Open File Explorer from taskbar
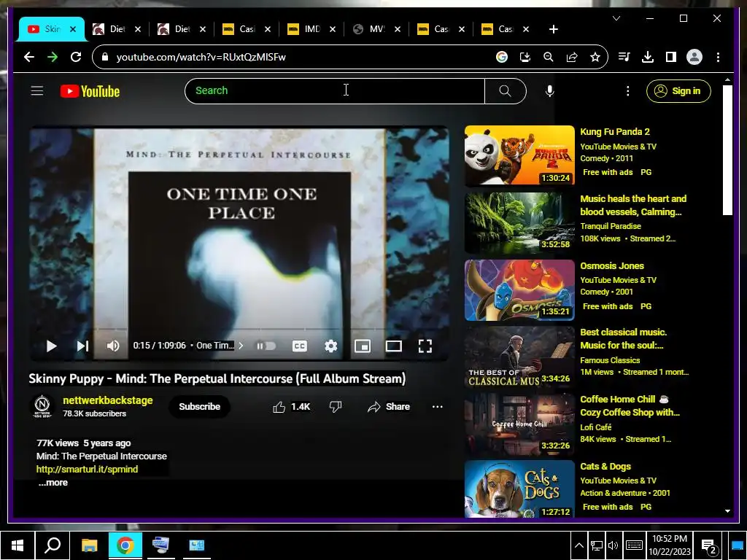This screenshot has height=560, width=747. (89, 545)
